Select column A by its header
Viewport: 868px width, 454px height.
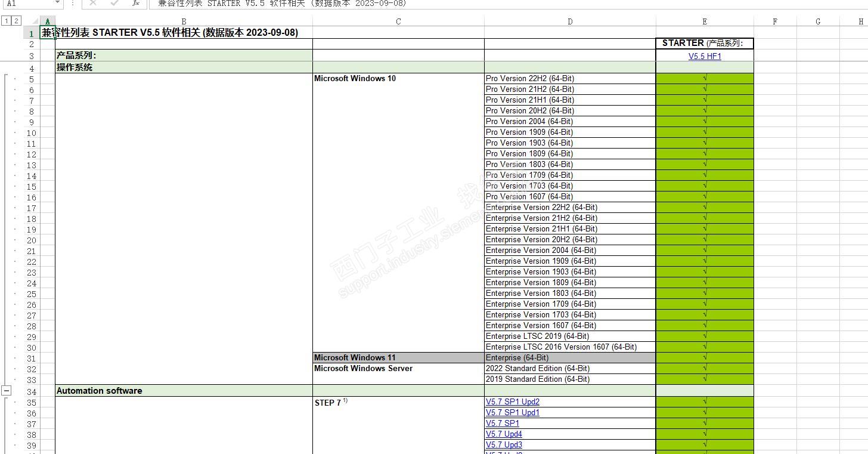[x=47, y=21]
